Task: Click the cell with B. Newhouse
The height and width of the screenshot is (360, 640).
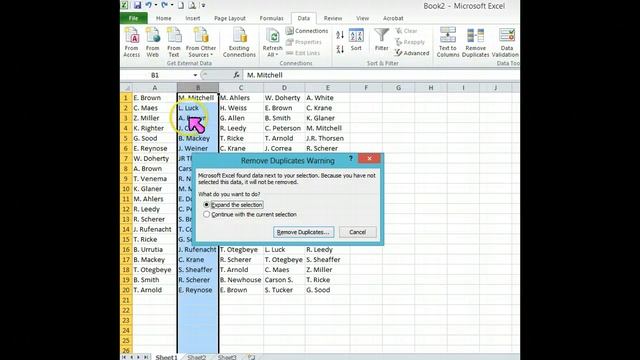Action: pyautogui.click(x=241, y=280)
